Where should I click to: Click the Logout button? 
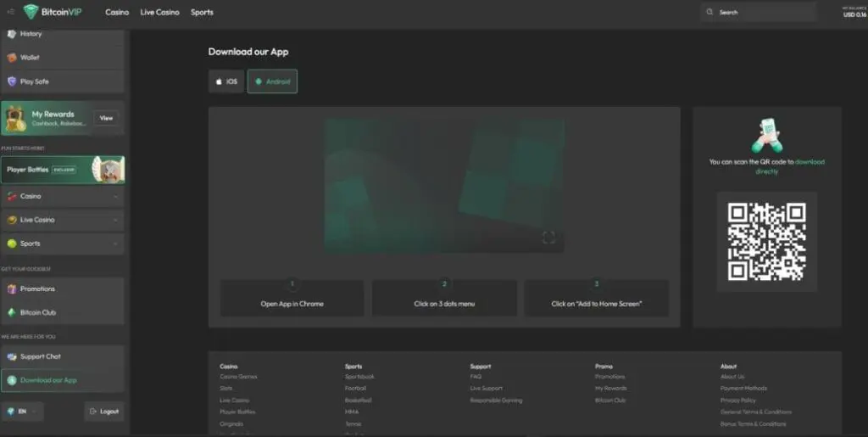pos(103,412)
